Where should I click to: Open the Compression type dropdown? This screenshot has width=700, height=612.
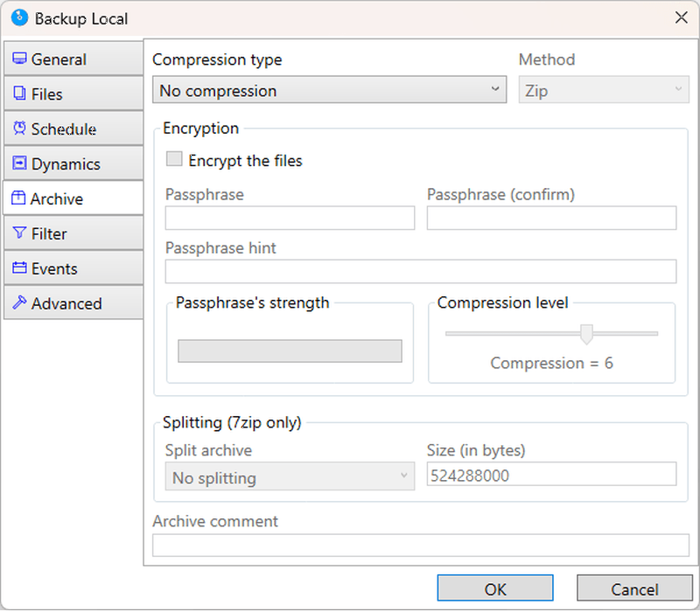(330, 90)
